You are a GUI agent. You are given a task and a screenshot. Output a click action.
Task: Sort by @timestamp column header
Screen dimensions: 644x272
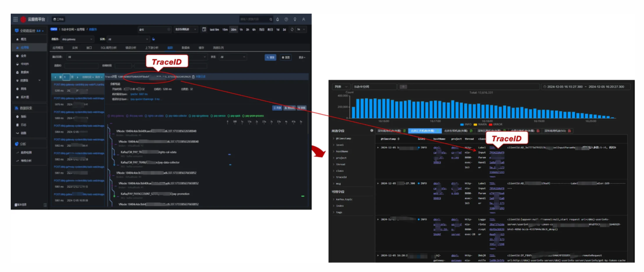[x=390, y=139]
